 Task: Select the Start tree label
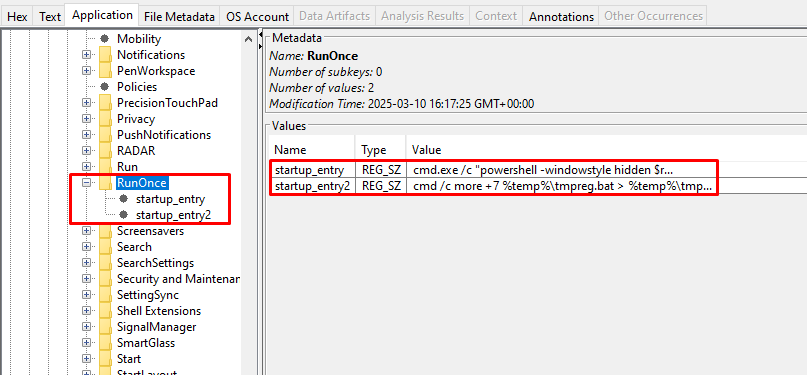pos(129,359)
